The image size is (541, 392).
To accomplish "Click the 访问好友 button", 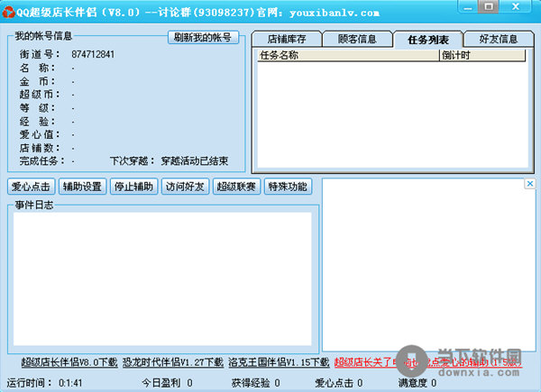I will tap(185, 187).
